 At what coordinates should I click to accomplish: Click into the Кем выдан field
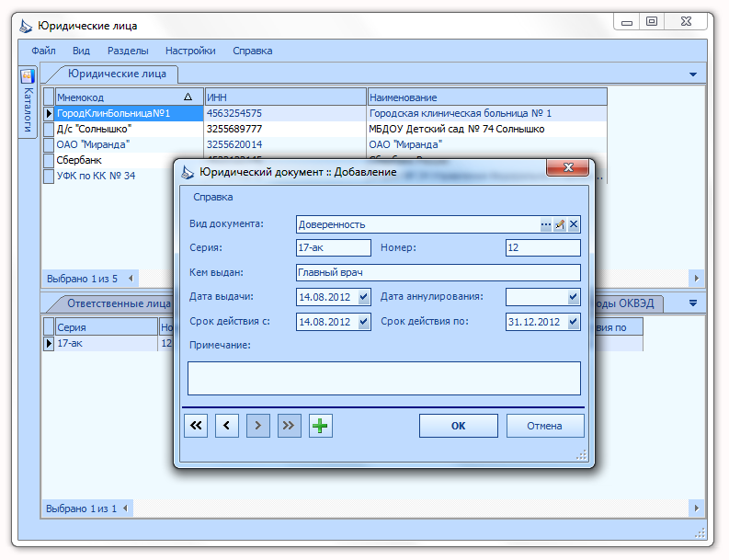click(x=438, y=272)
